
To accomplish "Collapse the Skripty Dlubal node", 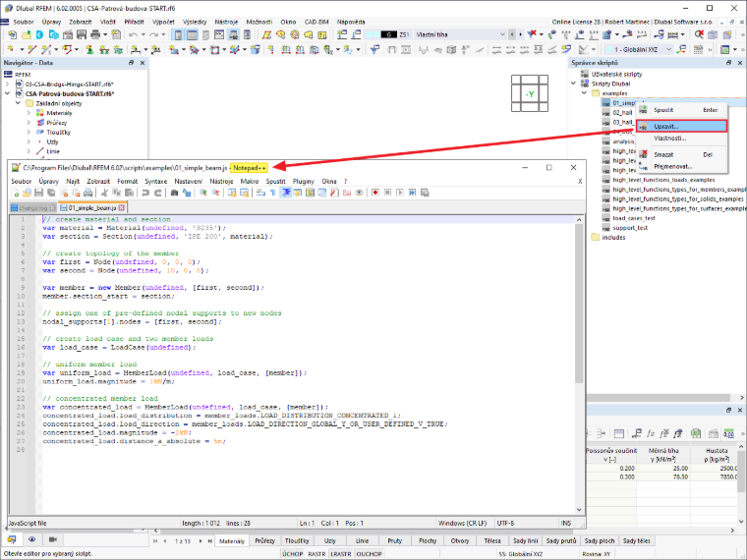I will [x=574, y=84].
